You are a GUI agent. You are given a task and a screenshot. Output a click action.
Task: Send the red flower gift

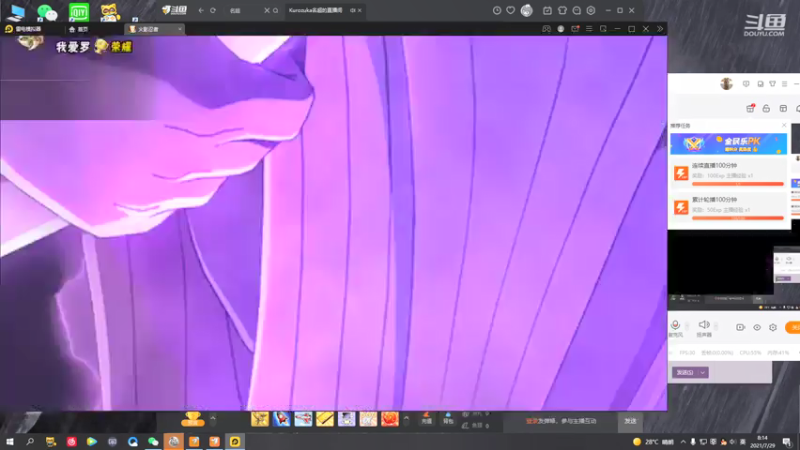[x=390, y=419]
